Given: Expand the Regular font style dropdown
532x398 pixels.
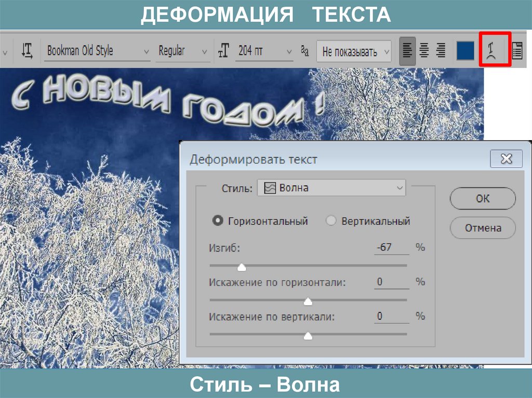Looking at the screenshot, I should pos(183,51).
